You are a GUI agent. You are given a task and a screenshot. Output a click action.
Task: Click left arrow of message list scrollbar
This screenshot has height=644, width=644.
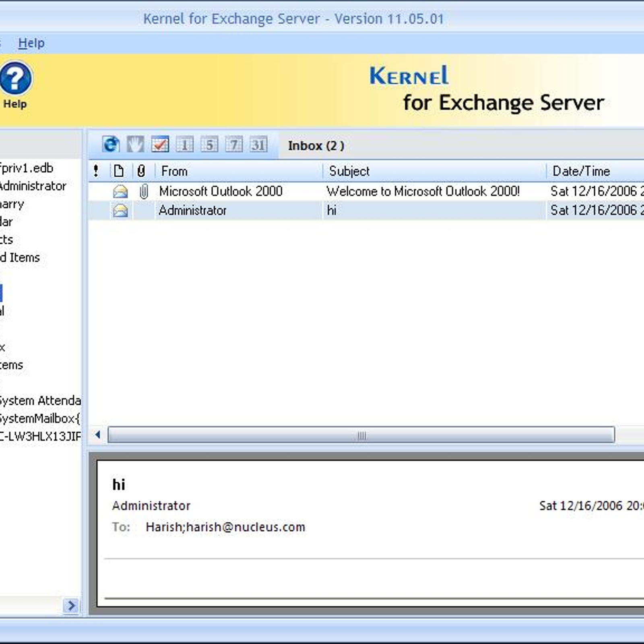98,435
